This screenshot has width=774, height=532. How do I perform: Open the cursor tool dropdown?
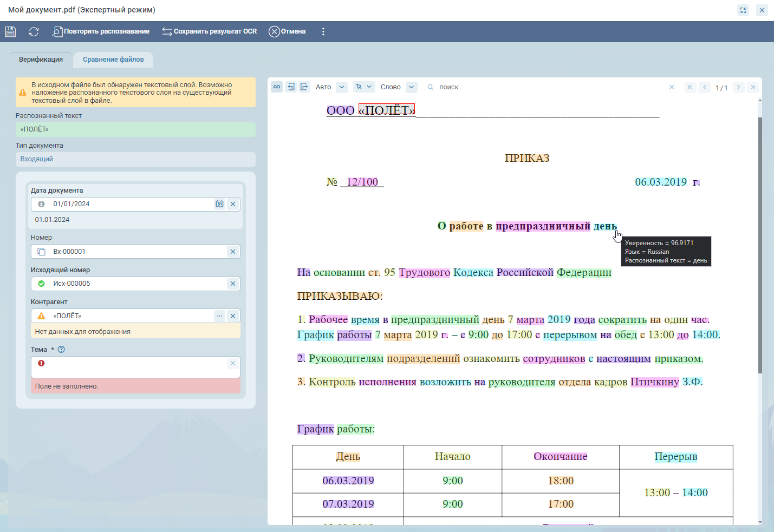pyautogui.click(x=364, y=87)
